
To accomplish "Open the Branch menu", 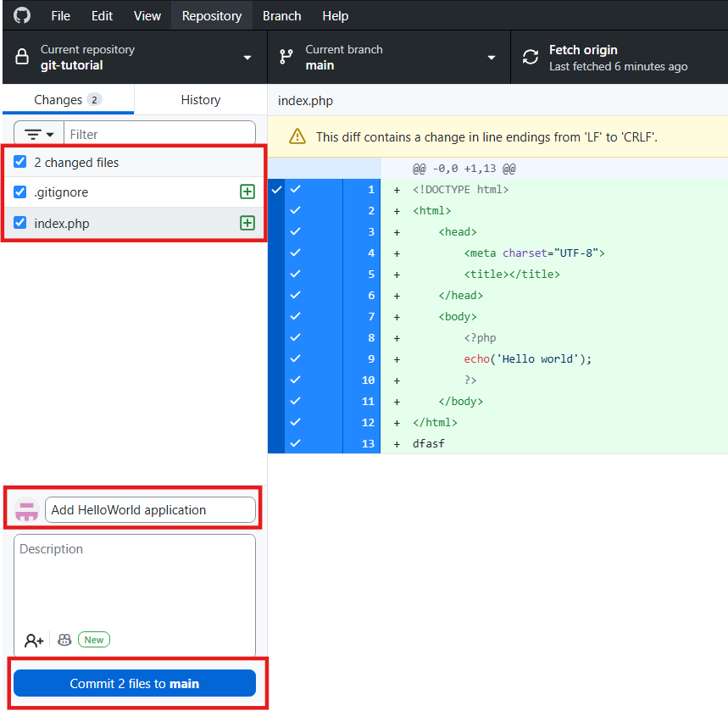I will 281,16.
